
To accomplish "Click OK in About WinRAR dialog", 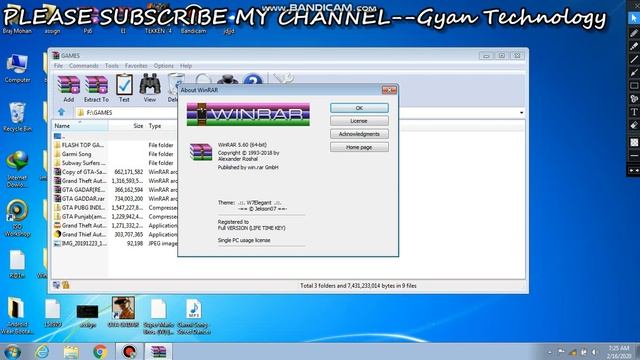I will (359, 108).
